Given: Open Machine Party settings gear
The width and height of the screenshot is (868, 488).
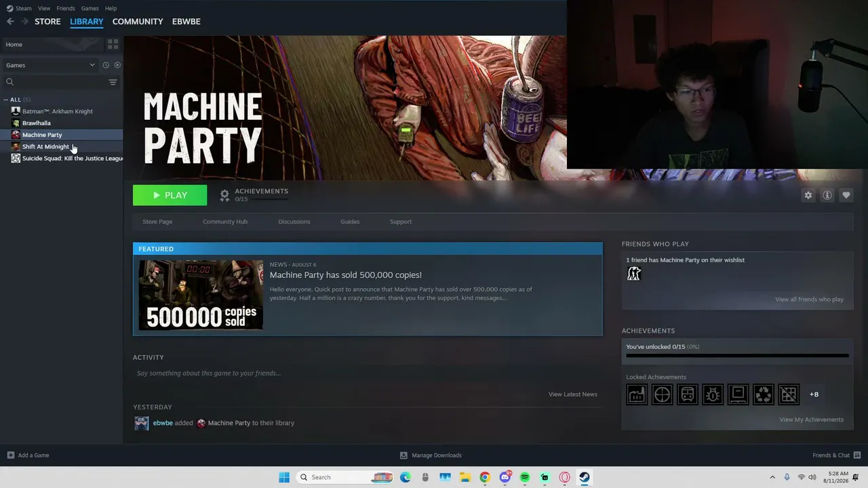Looking at the screenshot, I should [x=808, y=195].
